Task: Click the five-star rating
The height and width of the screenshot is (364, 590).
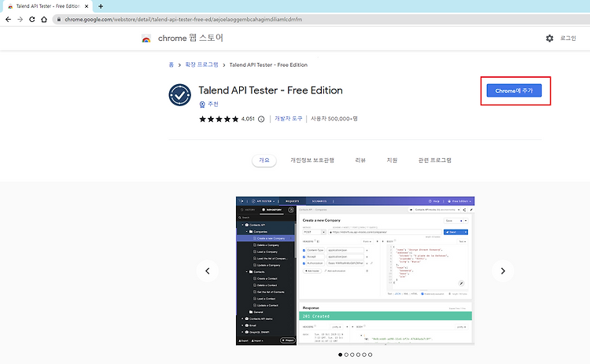Action: [219, 119]
